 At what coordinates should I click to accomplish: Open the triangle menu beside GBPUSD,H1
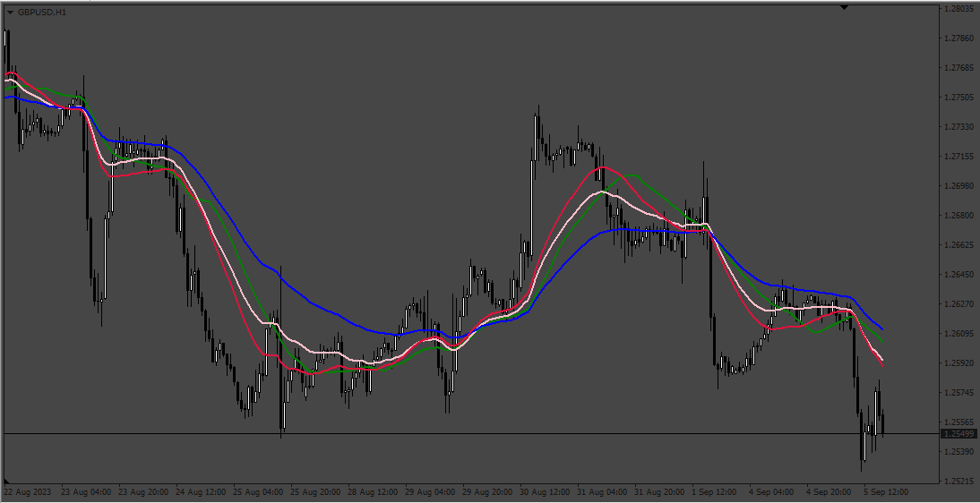pos(10,13)
